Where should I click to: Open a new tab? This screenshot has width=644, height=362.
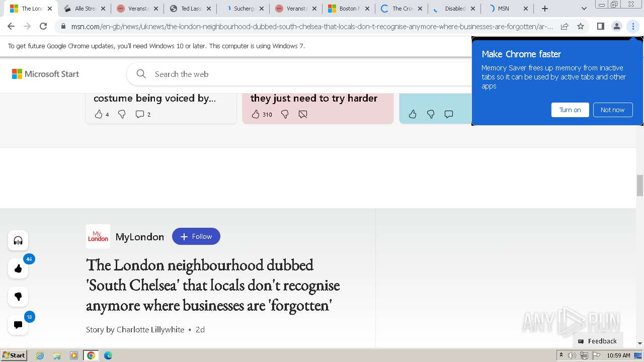coord(545,9)
